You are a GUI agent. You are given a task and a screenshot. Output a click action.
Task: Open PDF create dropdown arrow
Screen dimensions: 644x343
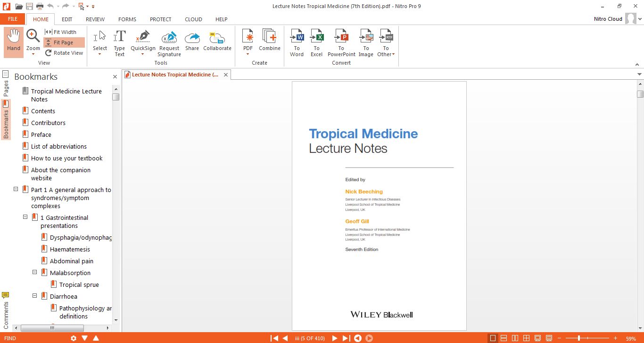[248, 54]
